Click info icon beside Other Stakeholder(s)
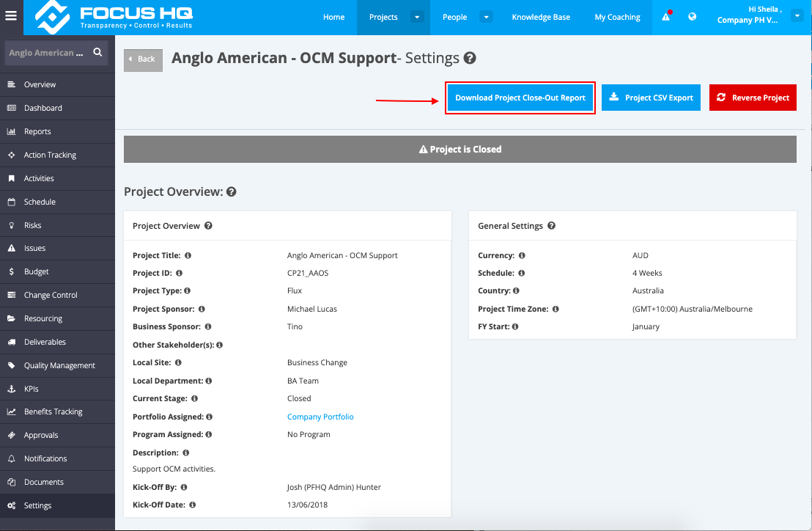 220,345
